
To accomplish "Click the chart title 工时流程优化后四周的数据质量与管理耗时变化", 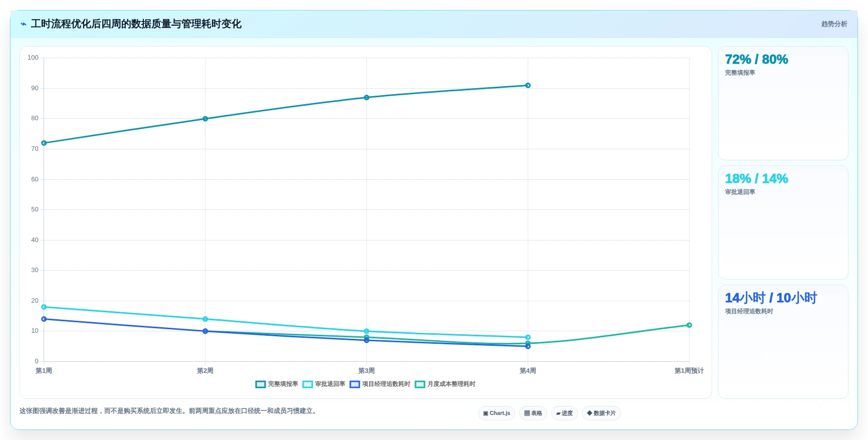I will [136, 24].
